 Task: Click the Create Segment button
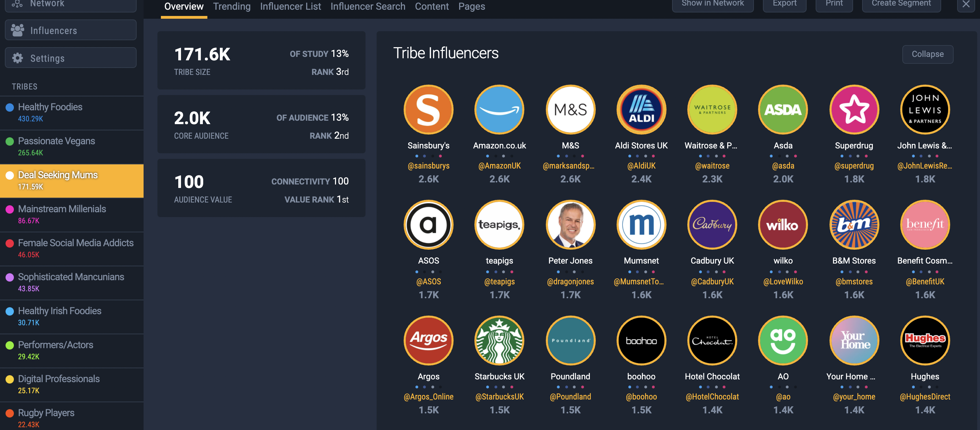point(901,3)
